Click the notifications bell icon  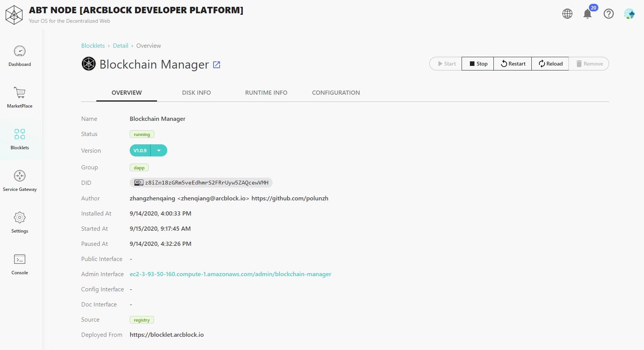(587, 14)
